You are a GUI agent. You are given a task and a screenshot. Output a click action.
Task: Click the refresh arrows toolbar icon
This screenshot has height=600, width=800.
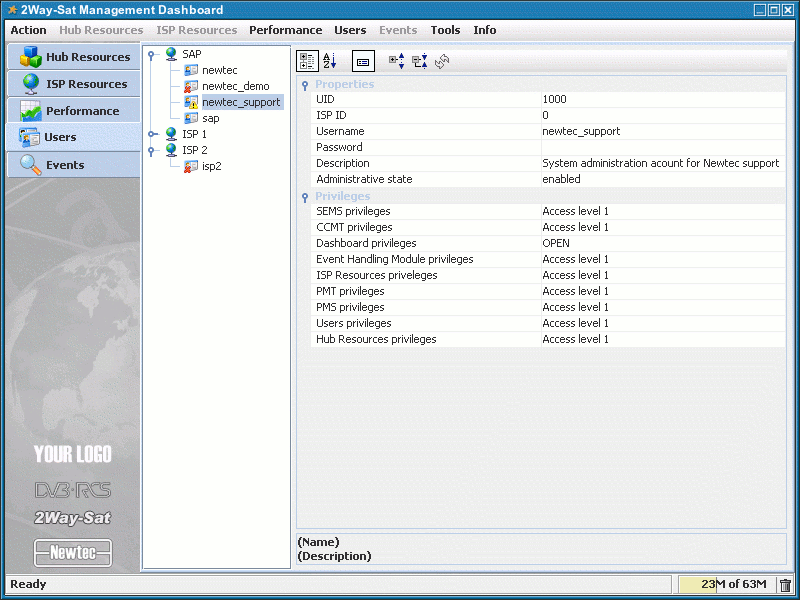point(442,61)
